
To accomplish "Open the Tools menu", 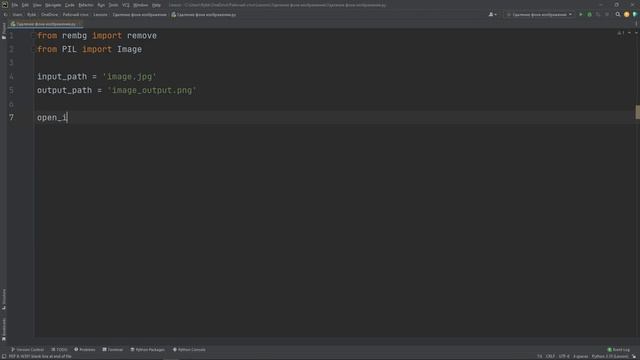I will (x=113, y=5).
